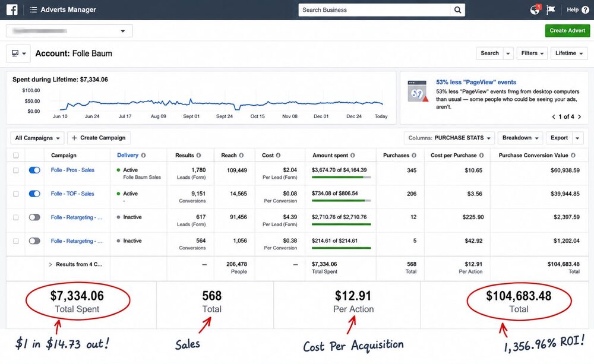Click the Create Advert button
594x364 pixels.
click(x=567, y=31)
